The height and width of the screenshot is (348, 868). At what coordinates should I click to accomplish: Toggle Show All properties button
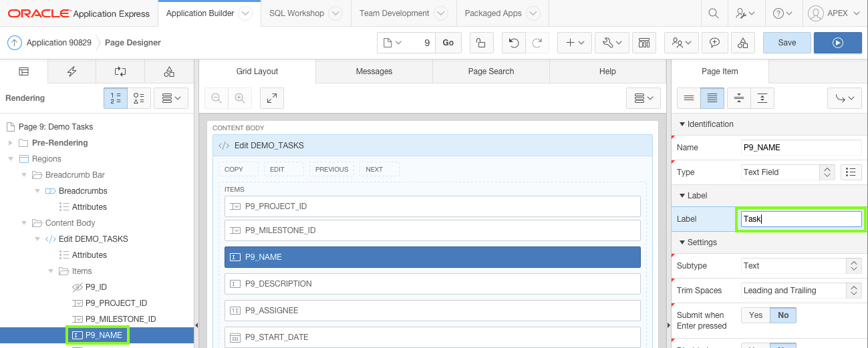(x=712, y=98)
